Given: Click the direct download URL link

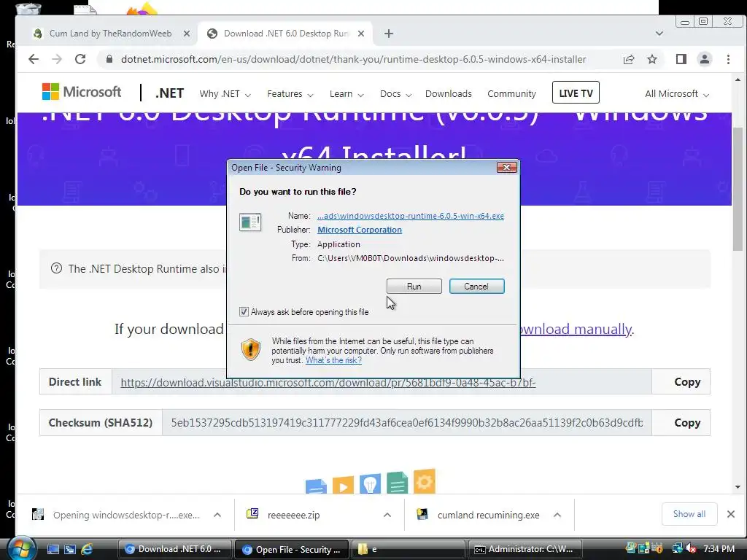Looking at the screenshot, I should tap(328, 382).
